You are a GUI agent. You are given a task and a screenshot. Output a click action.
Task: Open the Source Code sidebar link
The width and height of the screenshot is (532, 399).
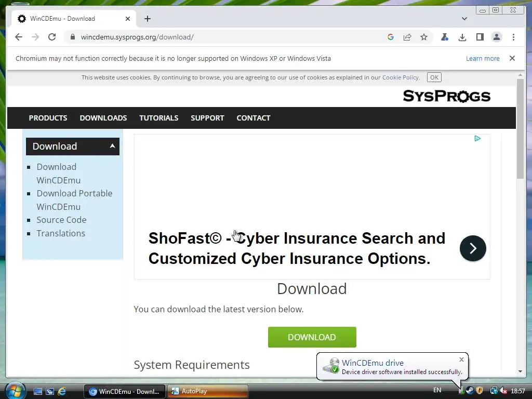click(x=61, y=220)
